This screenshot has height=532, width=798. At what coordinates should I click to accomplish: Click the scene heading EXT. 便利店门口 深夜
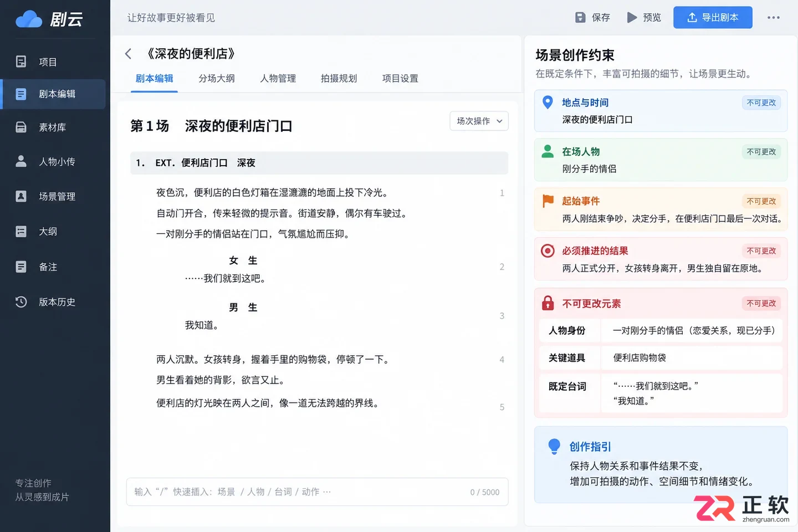319,163
